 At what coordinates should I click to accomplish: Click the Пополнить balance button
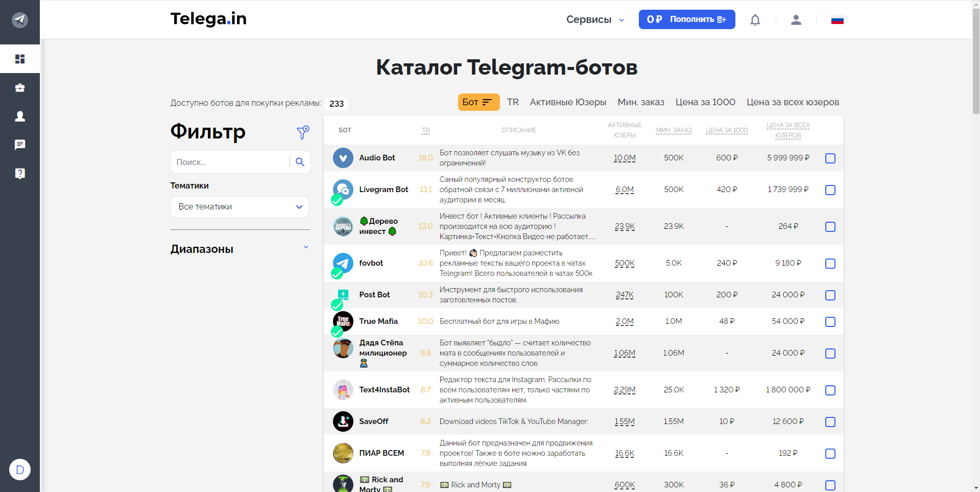[687, 19]
